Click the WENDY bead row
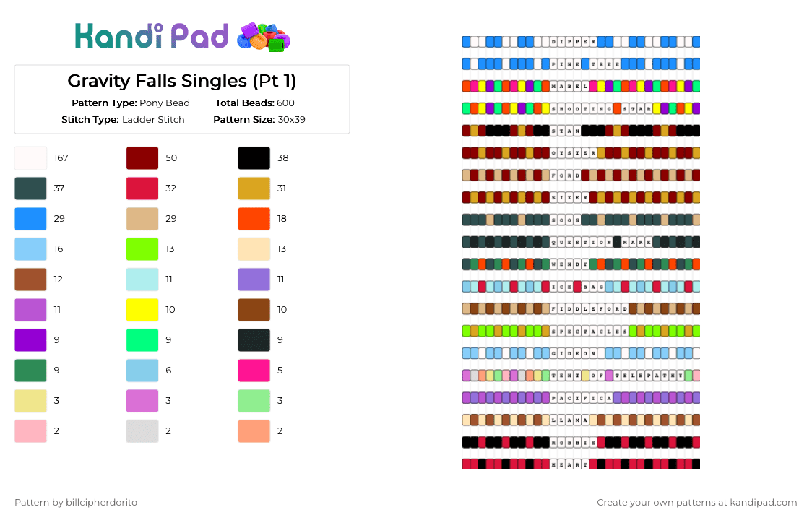 click(581, 264)
